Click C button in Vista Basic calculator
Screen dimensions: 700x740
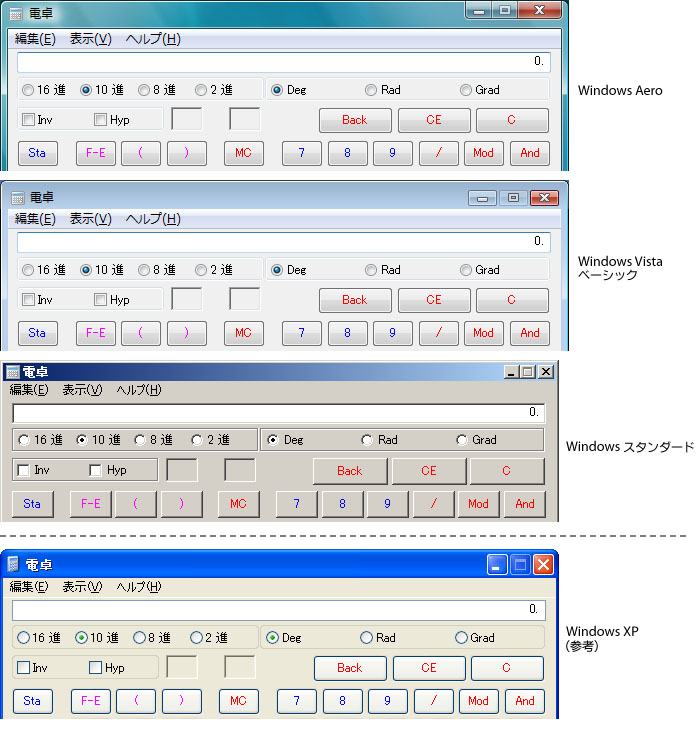(x=512, y=300)
